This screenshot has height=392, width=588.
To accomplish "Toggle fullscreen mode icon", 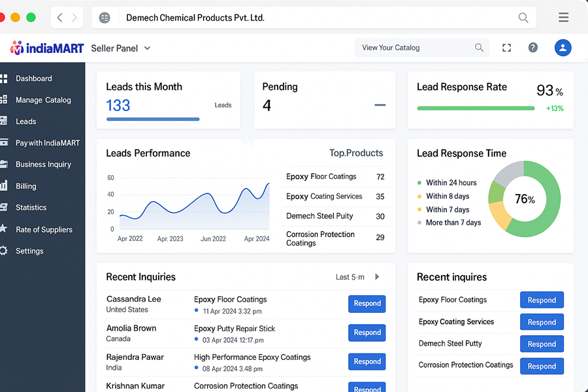I will coord(506,48).
